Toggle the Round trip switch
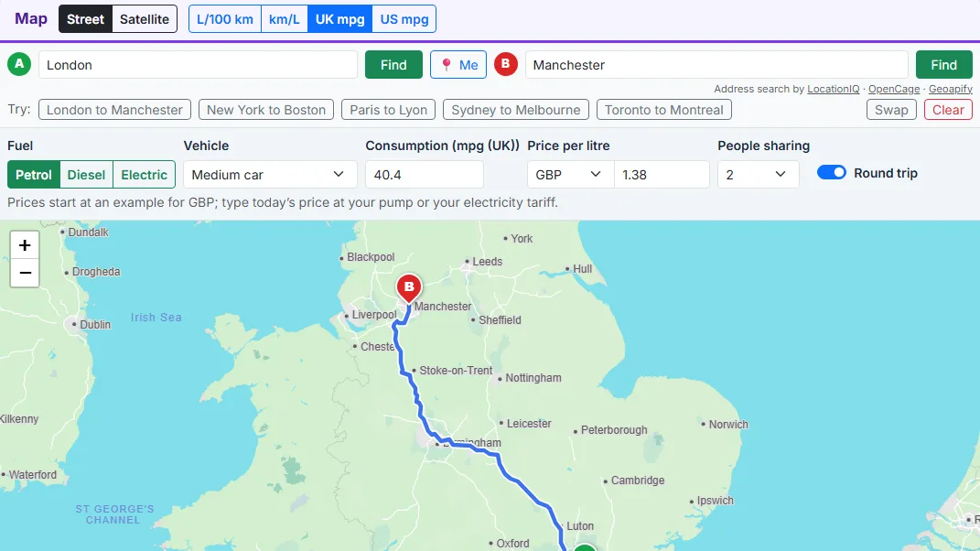 point(831,173)
